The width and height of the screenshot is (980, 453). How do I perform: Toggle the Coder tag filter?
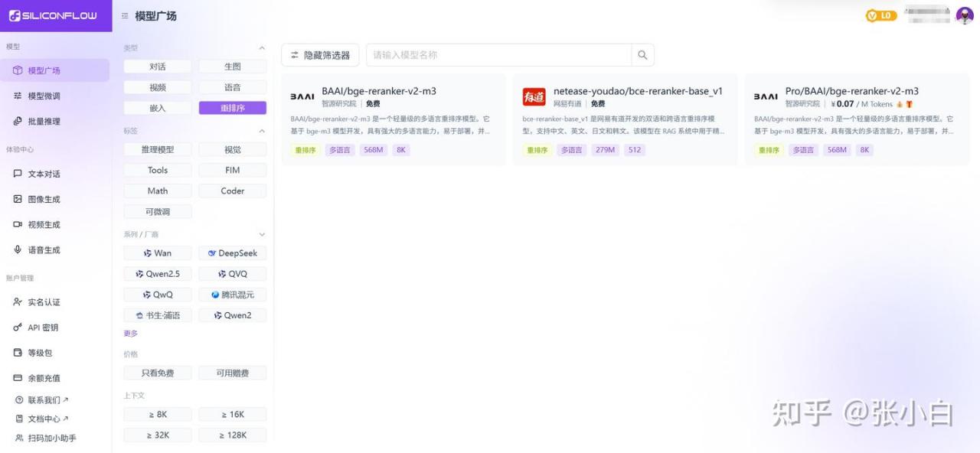pyautogui.click(x=233, y=191)
